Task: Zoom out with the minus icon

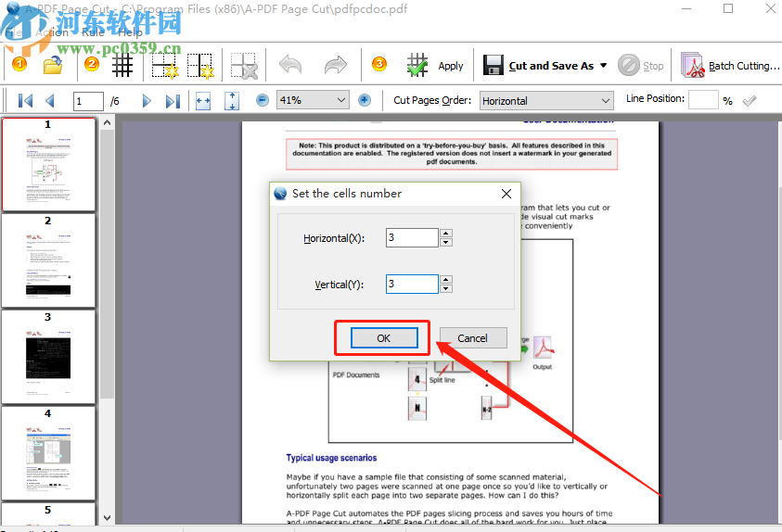Action: pos(263,100)
